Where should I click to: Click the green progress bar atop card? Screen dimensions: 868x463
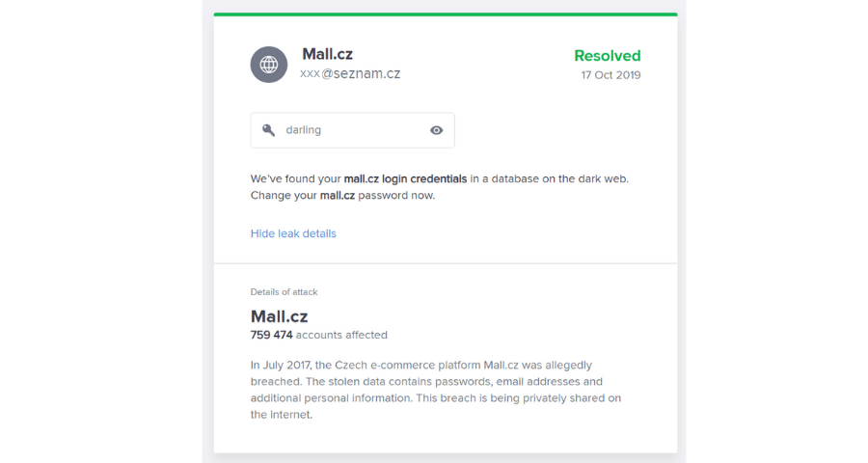[446, 14]
